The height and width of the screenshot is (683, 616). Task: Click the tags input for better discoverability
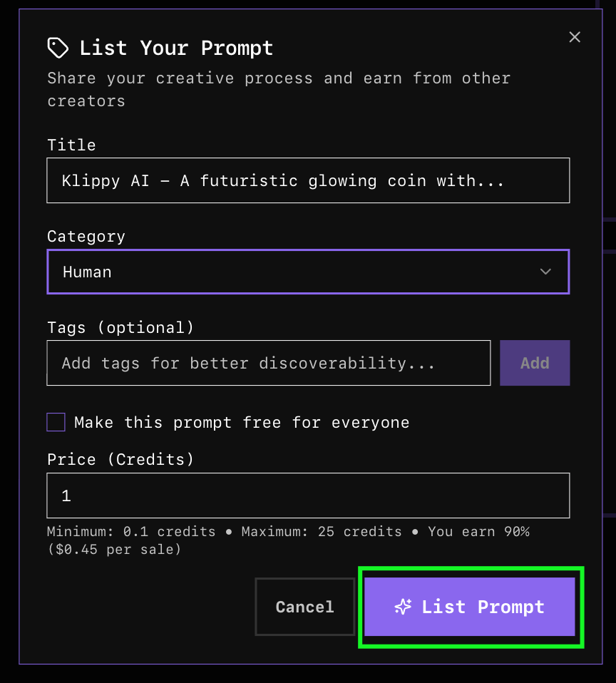(268, 363)
